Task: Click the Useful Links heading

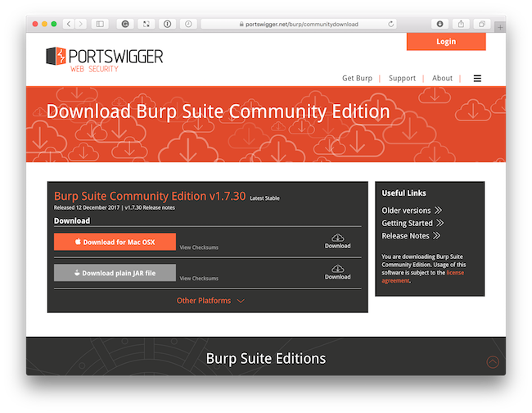Action: point(404,193)
